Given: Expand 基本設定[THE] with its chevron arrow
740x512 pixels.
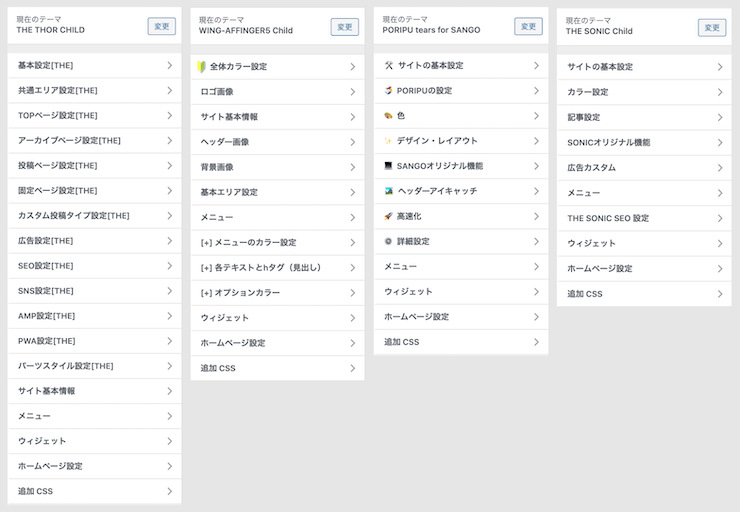Looking at the screenshot, I should [170, 65].
